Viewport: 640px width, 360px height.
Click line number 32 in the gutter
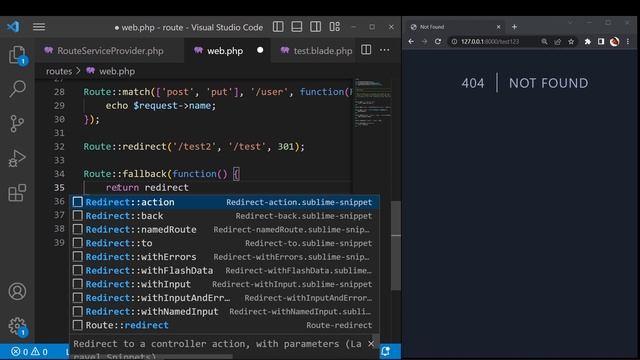(59, 147)
